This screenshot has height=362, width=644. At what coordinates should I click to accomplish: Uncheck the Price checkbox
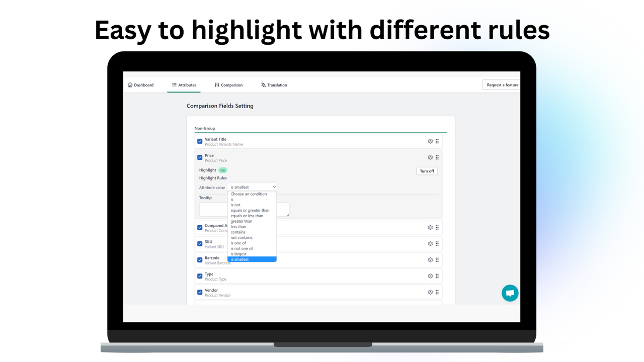click(200, 157)
